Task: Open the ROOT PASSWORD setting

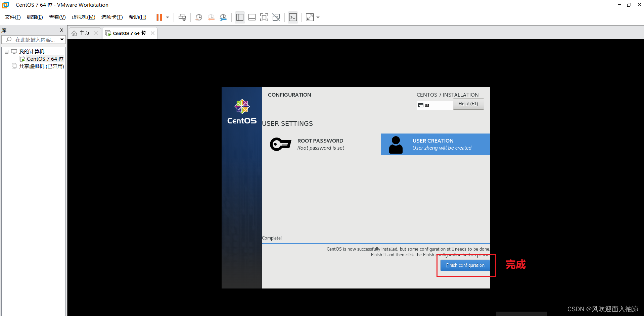Action: coord(320,144)
